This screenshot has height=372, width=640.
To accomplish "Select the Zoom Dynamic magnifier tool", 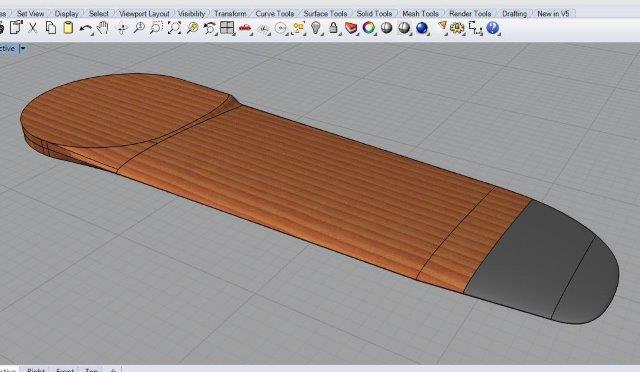I will point(139,28).
